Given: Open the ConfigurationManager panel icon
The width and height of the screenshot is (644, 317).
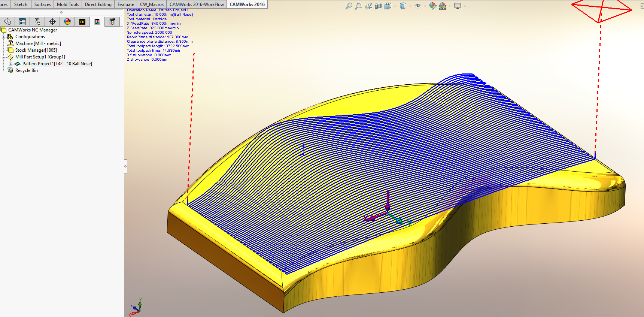Looking at the screenshot, I should pos(37,22).
